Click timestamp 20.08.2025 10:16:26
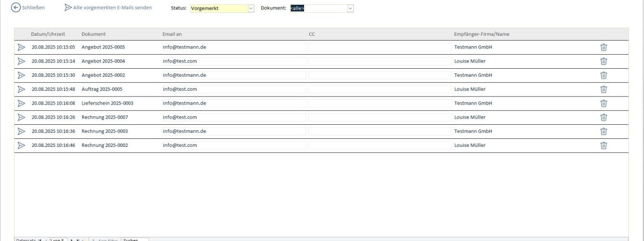The width and height of the screenshot is (644, 241). coord(53,117)
